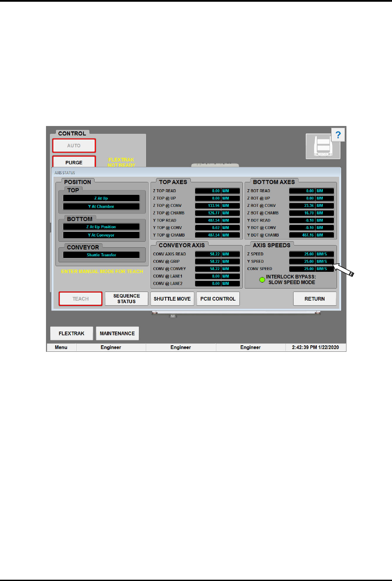
Task: Click the PURGE control button
Action: click(x=74, y=162)
